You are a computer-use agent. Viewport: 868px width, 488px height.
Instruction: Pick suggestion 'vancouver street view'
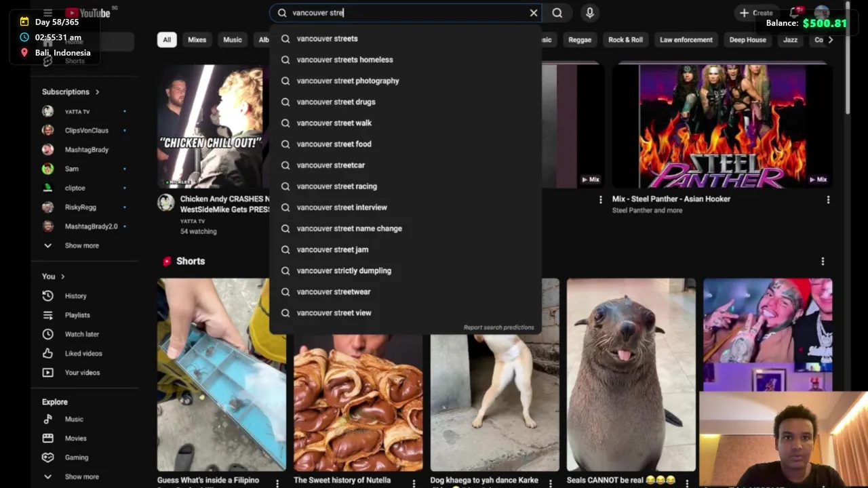pyautogui.click(x=406, y=312)
